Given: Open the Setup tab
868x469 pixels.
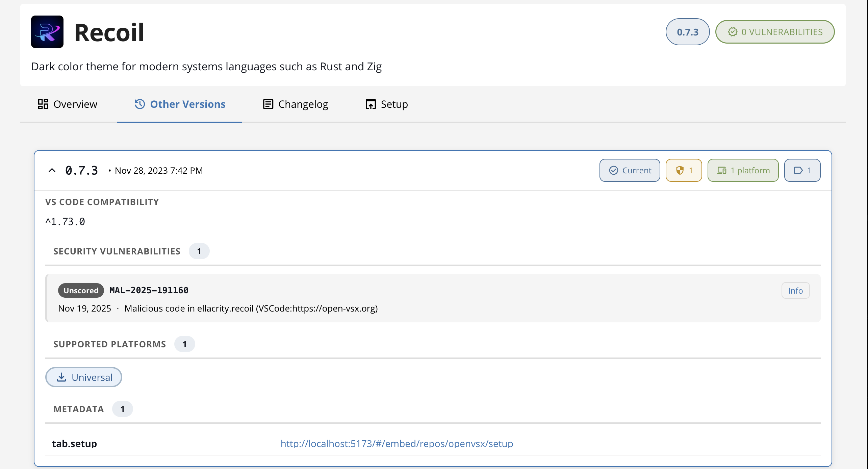Looking at the screenshot, I should 387,104.
